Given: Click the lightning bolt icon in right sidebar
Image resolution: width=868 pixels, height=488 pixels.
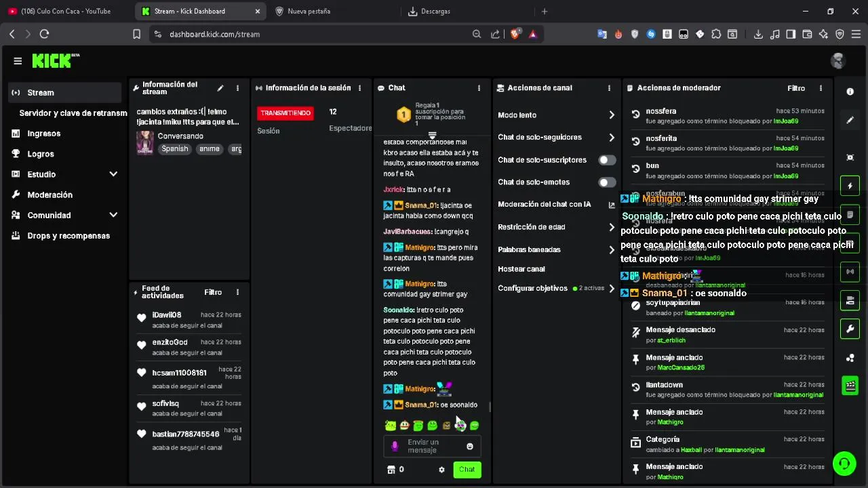Looking at the screenshot, I should (x=850, y=186).
